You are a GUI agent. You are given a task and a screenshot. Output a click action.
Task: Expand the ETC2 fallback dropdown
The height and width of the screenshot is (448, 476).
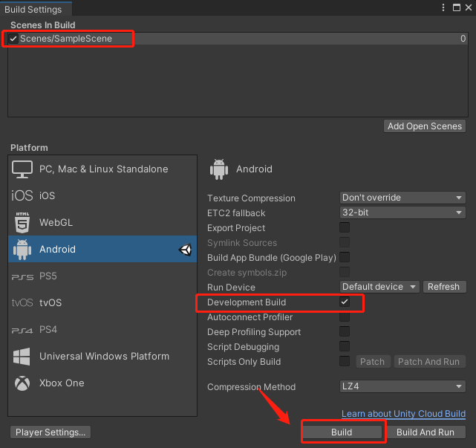(402, 213)
